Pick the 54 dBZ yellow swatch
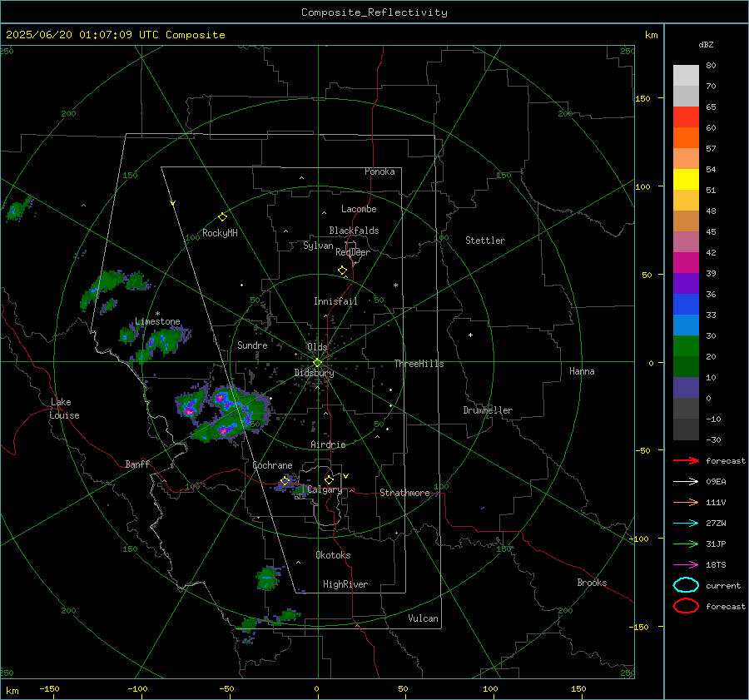Viewport: 749px width, 700px height. tap(686, 179)
